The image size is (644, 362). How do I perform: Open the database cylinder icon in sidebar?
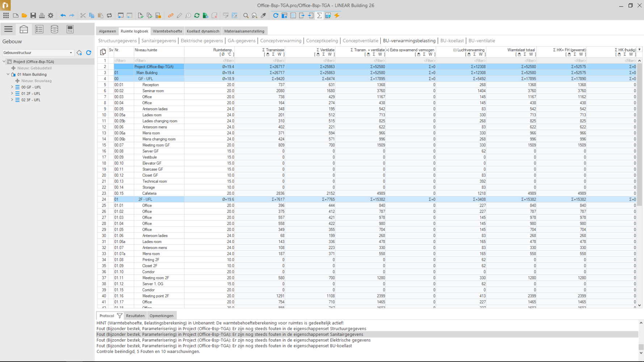pyautogui.click(x=54, y=29)
